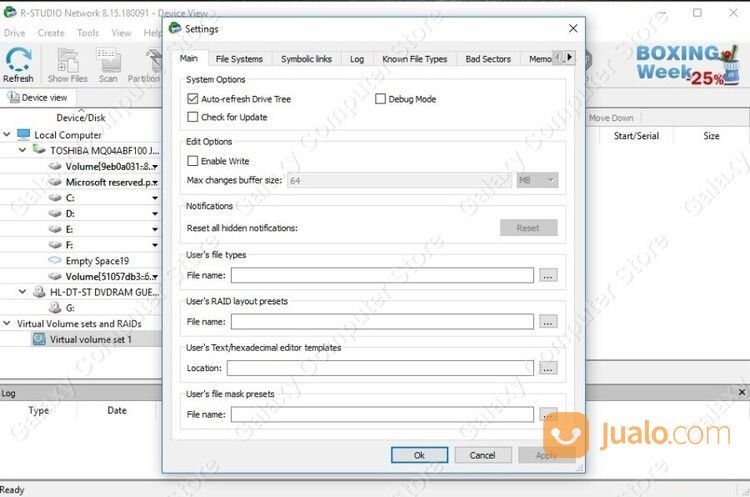This screenshot has height=497, width=750.
Task: Click the Show Files toolbar icon
Action: point(67,65)
